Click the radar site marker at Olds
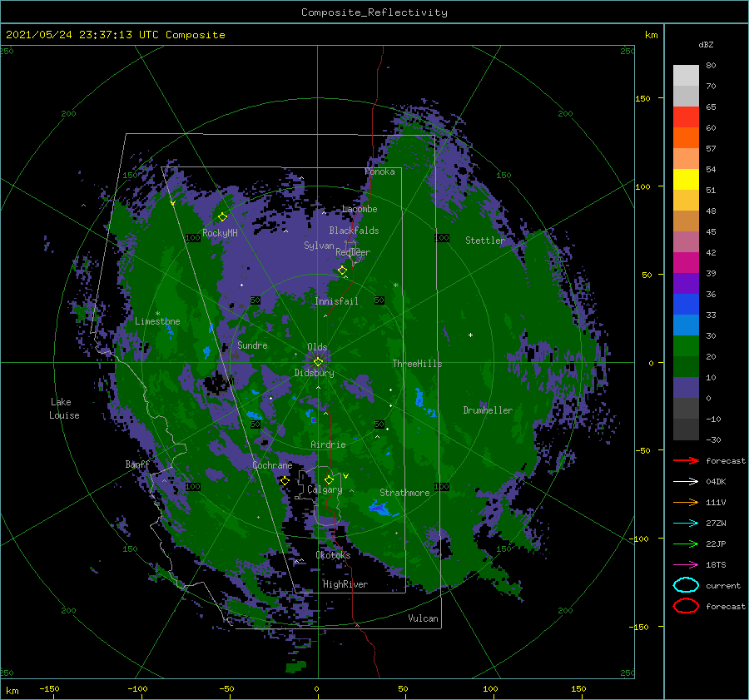 (x=318, y=362)
